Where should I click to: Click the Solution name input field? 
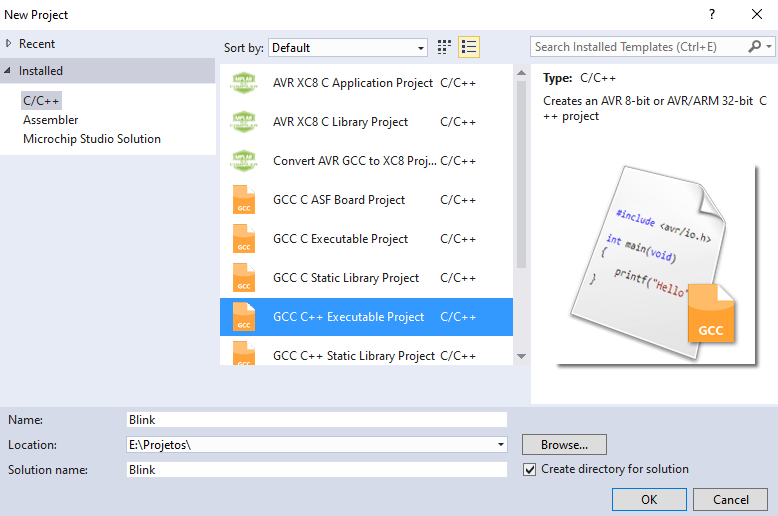317,470
